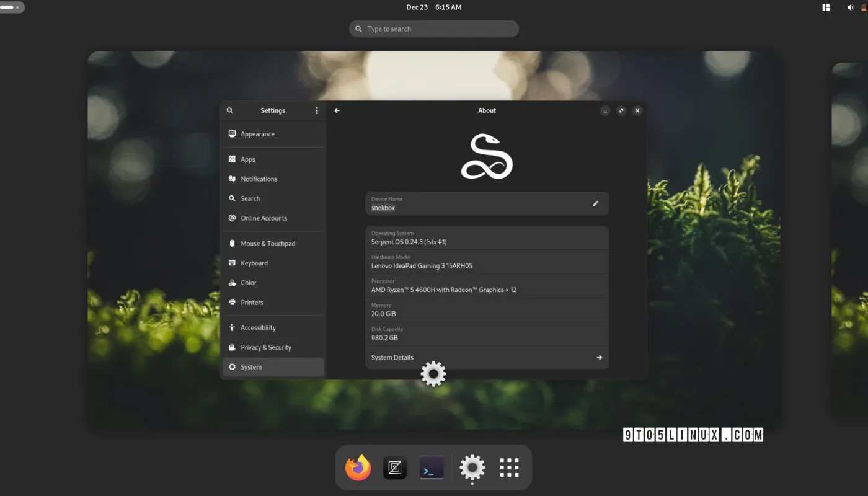Open the Text Editor from the dock
Viewport: 868px width, 496px height.
[x=395, y=467]
